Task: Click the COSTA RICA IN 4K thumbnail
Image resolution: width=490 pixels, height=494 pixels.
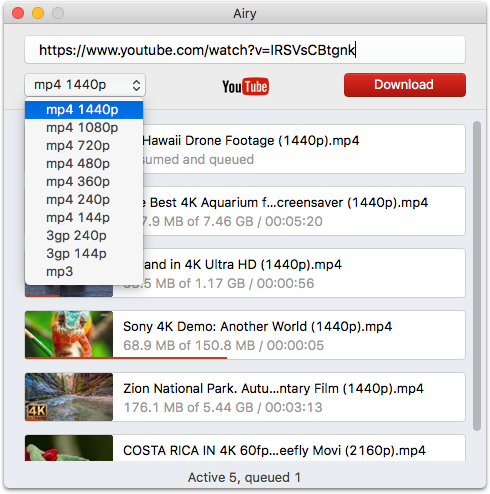Action: click(69, 448)
